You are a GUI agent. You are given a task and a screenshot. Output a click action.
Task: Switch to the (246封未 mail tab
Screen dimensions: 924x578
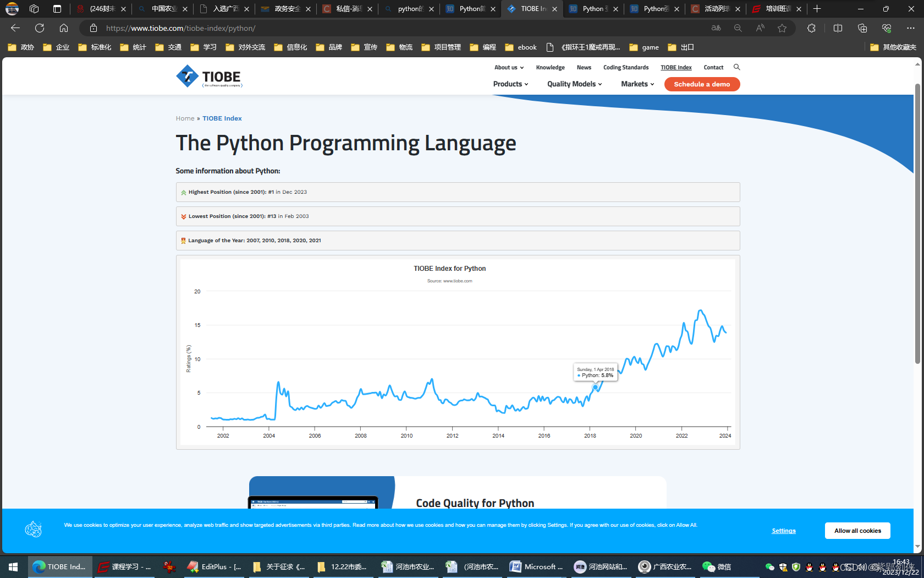pos(101,9)
